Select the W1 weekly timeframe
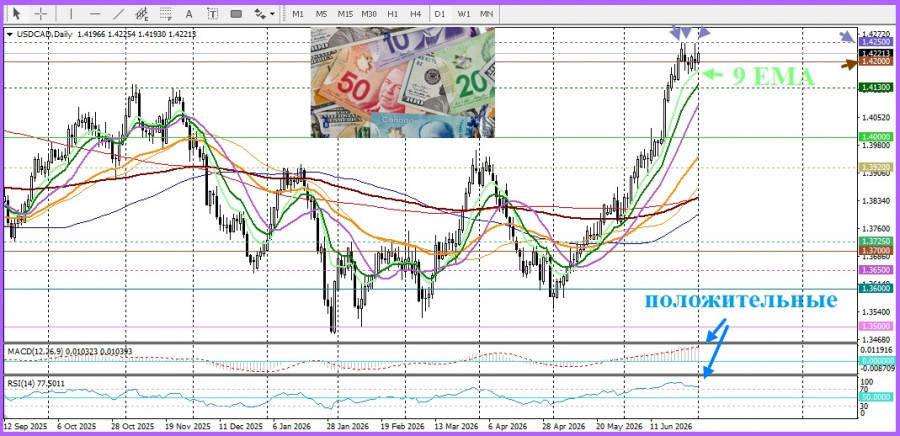The width and height of the screenshot is (900, 436). (x=464, y=13)
